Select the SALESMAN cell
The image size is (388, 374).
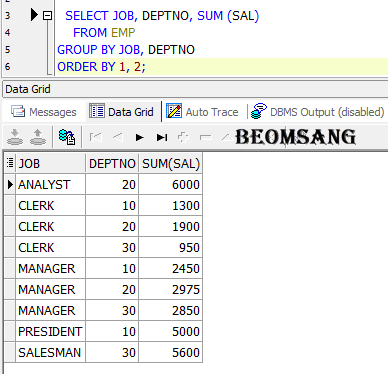point(50,352)
